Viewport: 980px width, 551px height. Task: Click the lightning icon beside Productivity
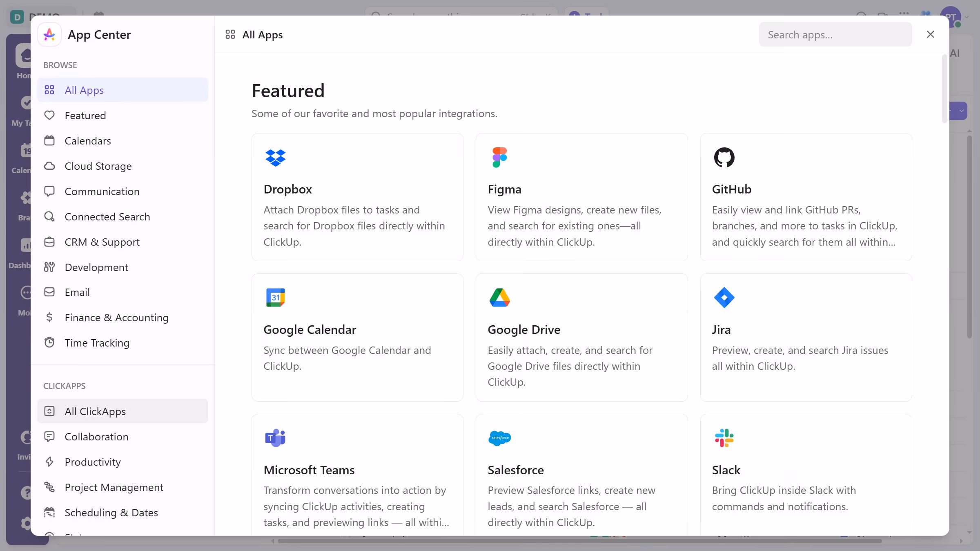tap(49, 462)
